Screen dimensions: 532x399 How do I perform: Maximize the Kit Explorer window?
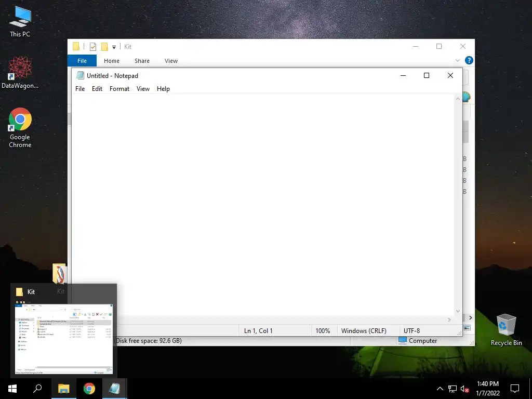[438, 46]
